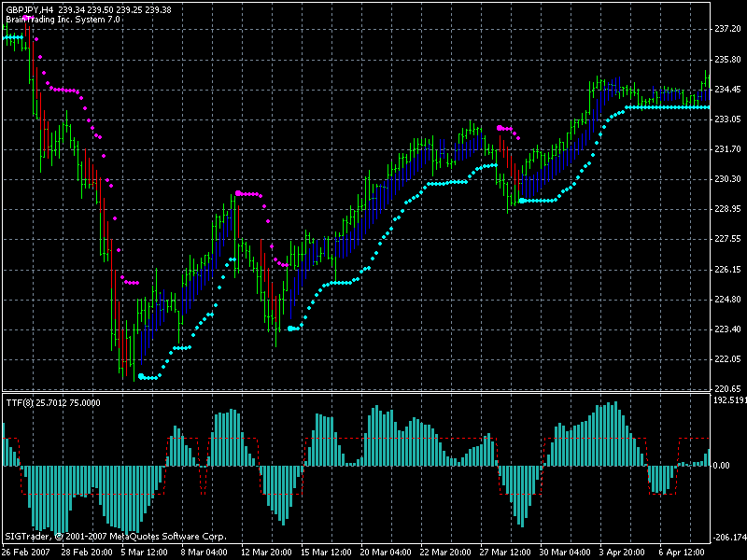Click the 192.5191 indicator scale maximum

(x=728, y=399)
